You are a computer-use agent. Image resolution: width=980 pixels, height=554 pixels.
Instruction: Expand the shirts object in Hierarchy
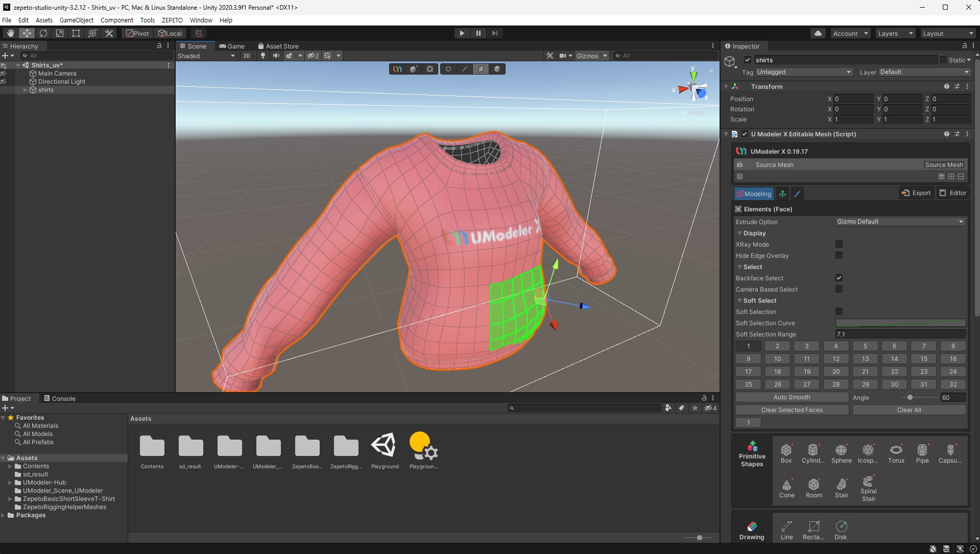25,90
